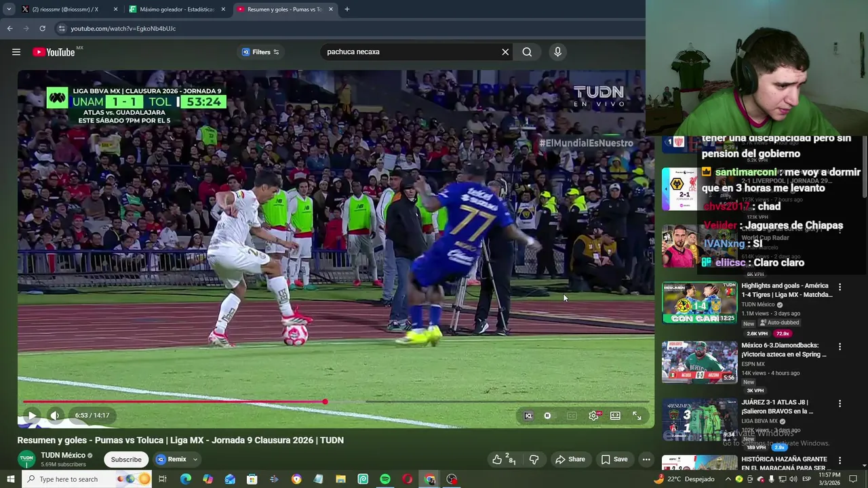The width and height of the screenshot is (868, 488).
Task: Show hidden system tray icons
Action: point(728,479)
